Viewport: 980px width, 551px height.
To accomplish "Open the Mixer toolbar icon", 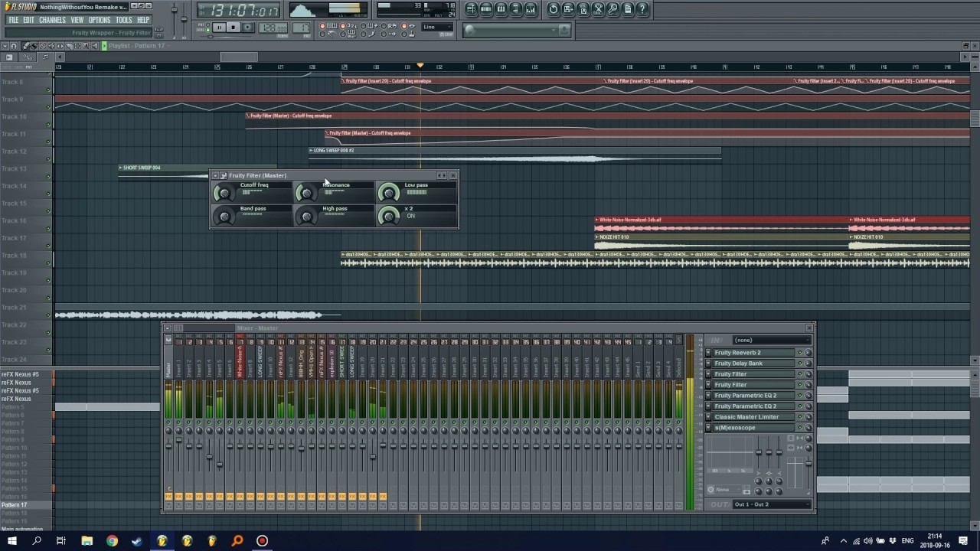I will pyautogui.click(x=531, y=9).
